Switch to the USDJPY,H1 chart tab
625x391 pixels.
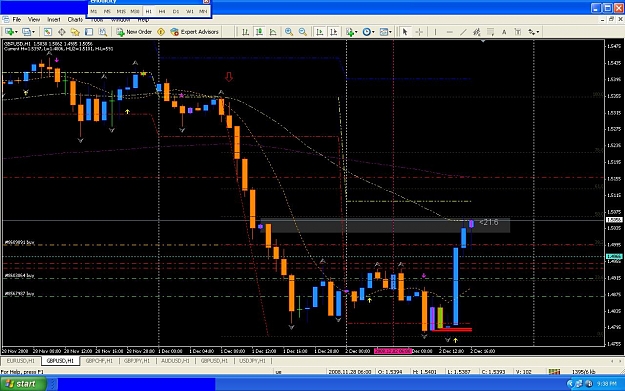pyautogui.click(x=252, y=361)
